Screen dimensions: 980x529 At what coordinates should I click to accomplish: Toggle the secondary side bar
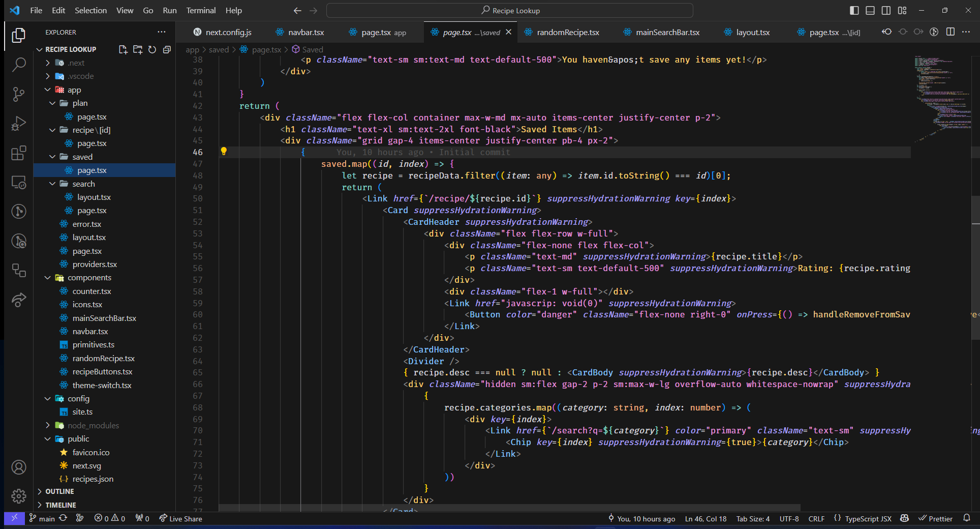(x=886, y=10)
